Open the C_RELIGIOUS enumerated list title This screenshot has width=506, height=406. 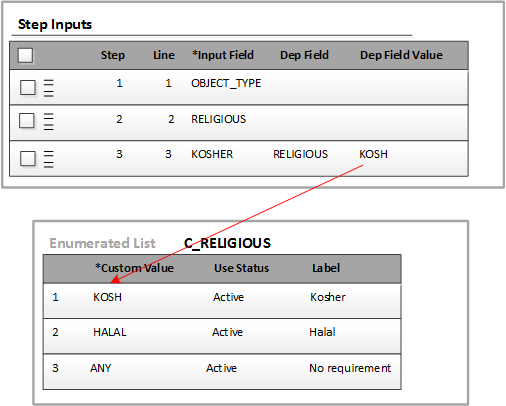(x=227, y=243)
